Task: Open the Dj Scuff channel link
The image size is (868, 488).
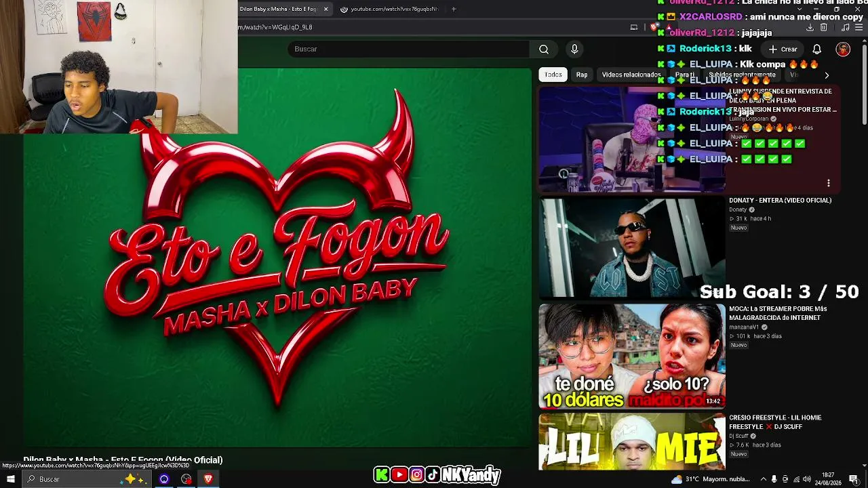Action: 738,436
